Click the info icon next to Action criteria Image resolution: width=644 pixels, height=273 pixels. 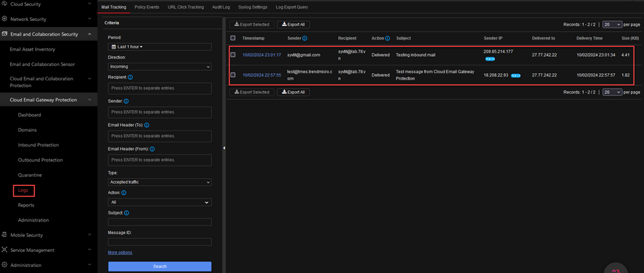pyautogui.click(x=124, y=193)
